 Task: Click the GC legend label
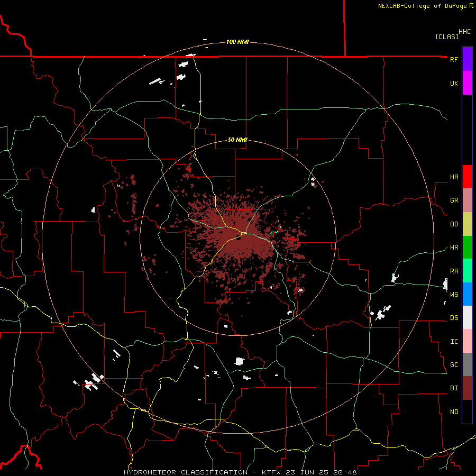point(454,365)
